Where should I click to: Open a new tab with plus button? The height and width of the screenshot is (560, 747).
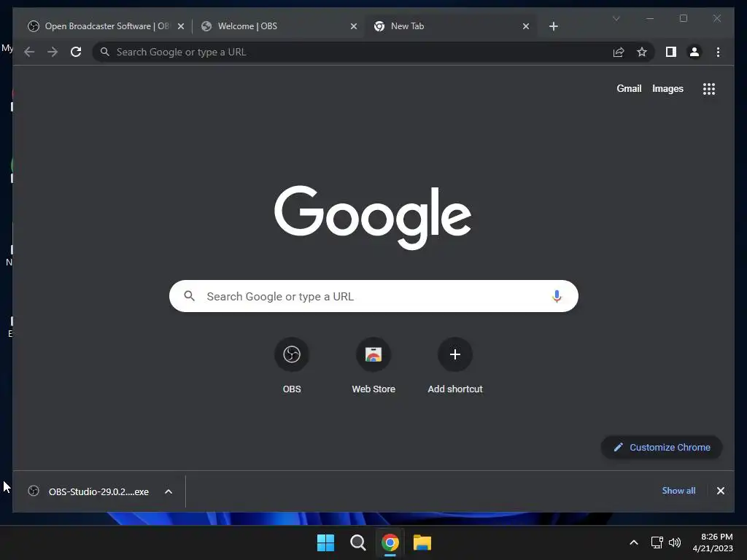click(553, 26)
